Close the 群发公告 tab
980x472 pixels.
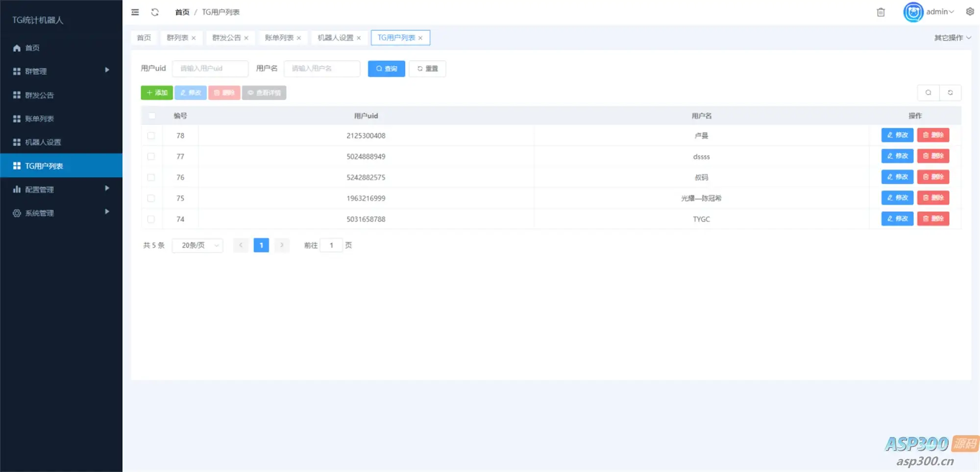(246, 38)
